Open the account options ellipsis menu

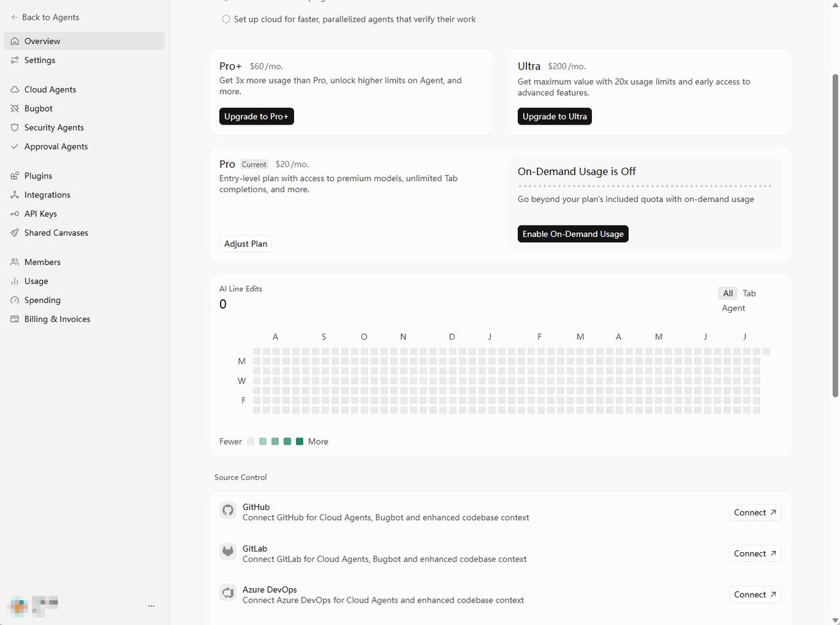pos(152,606)
